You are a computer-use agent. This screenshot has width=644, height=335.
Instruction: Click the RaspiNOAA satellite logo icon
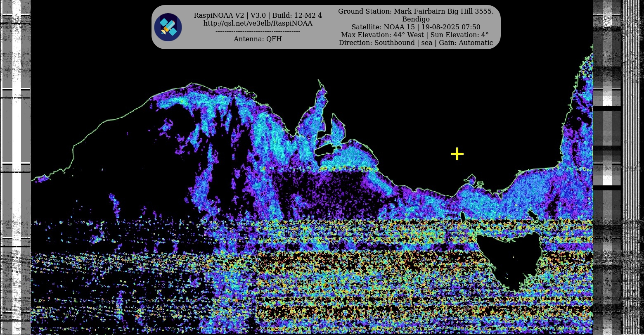(x=168, y=27)
